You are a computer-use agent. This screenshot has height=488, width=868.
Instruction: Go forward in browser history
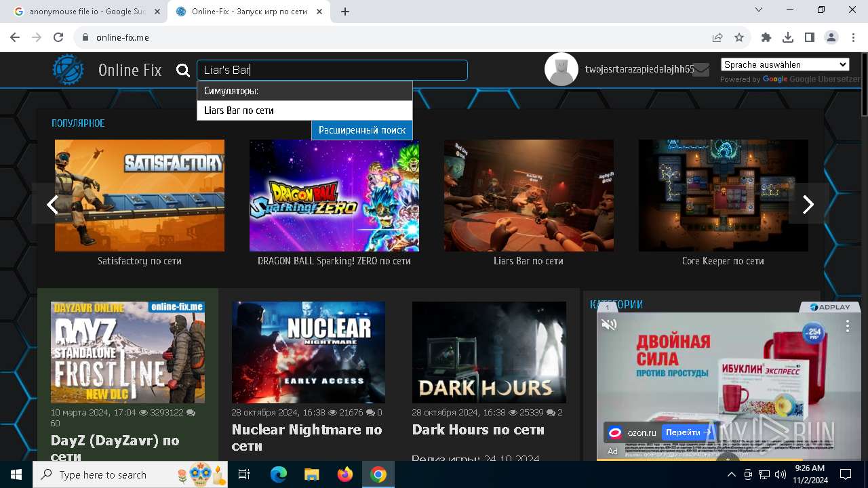pos(37,37)
